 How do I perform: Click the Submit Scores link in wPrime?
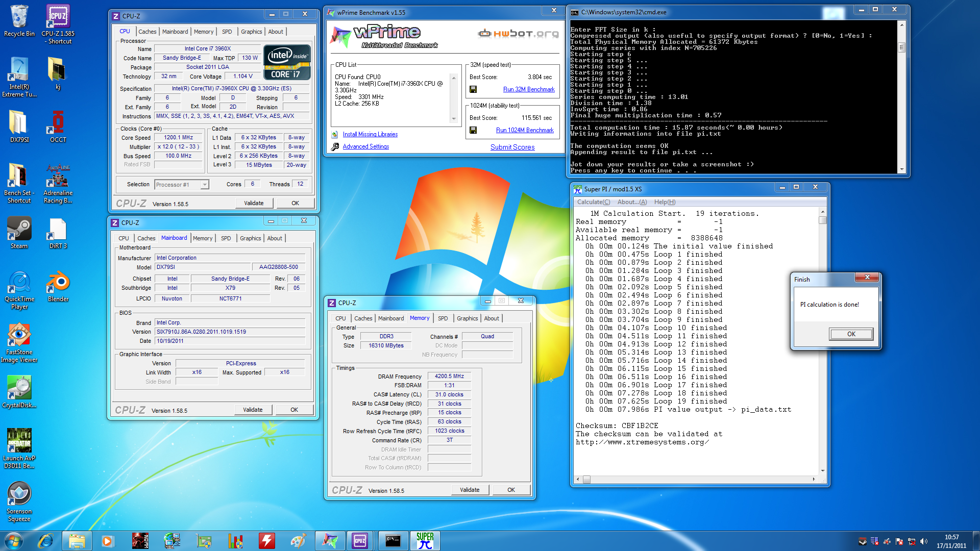coord(512,147)
